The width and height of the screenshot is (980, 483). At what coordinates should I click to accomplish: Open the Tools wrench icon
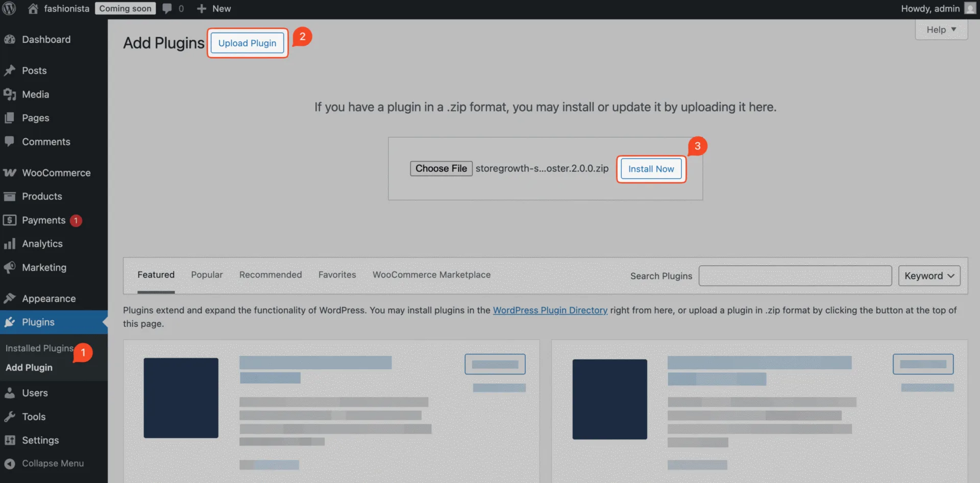point(10,417)
